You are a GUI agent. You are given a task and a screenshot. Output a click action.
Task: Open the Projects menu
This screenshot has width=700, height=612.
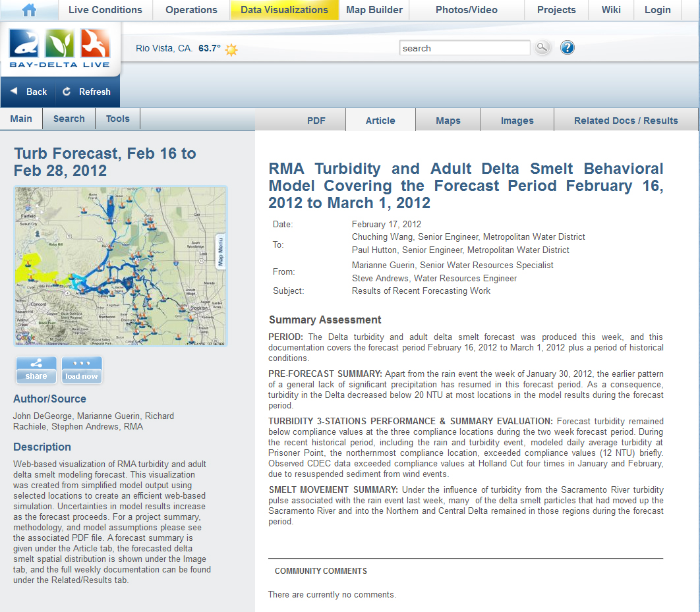[556, 10]
